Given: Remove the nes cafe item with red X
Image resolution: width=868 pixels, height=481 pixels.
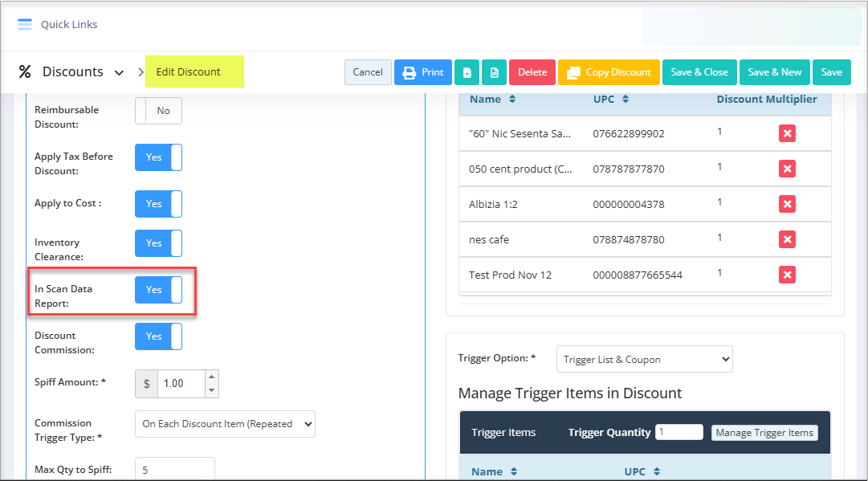Looking at the screenshot, I should [x=787, y=239].
